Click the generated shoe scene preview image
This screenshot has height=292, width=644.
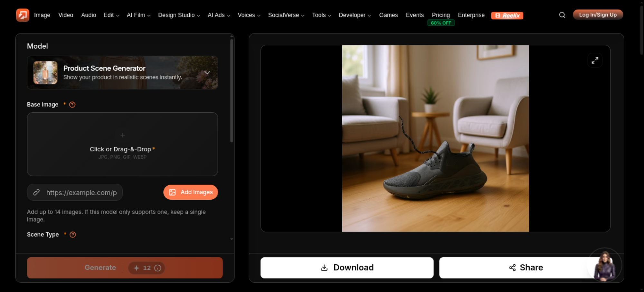435,138
